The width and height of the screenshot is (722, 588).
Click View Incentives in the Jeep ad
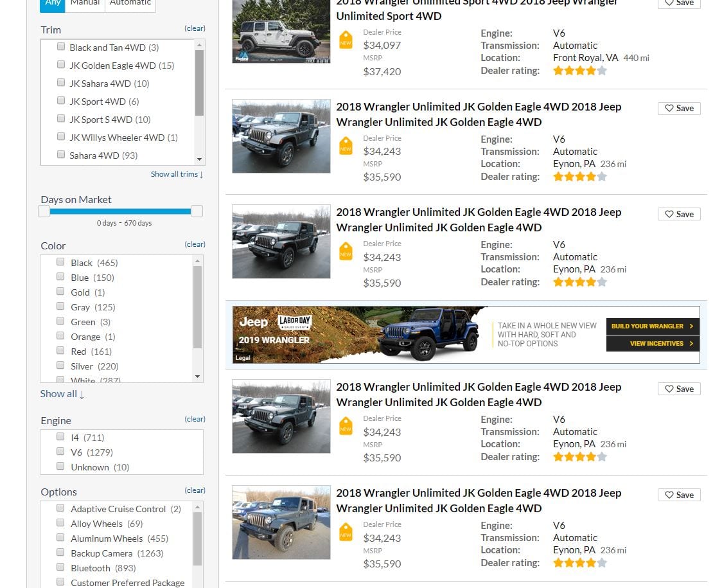click(653, 344)
